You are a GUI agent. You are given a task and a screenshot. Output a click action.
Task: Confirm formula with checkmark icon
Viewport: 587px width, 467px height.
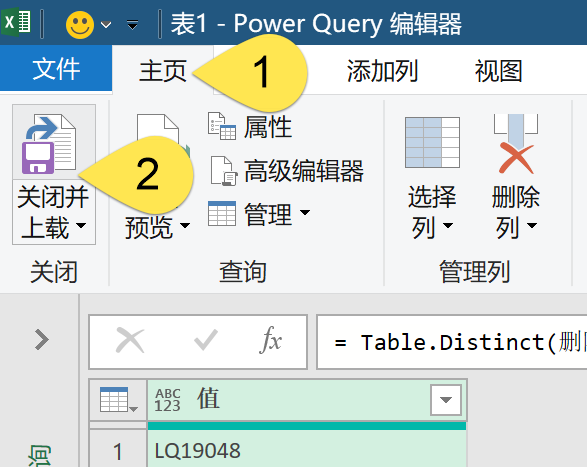pyautogui.click(x=206, y=340)
